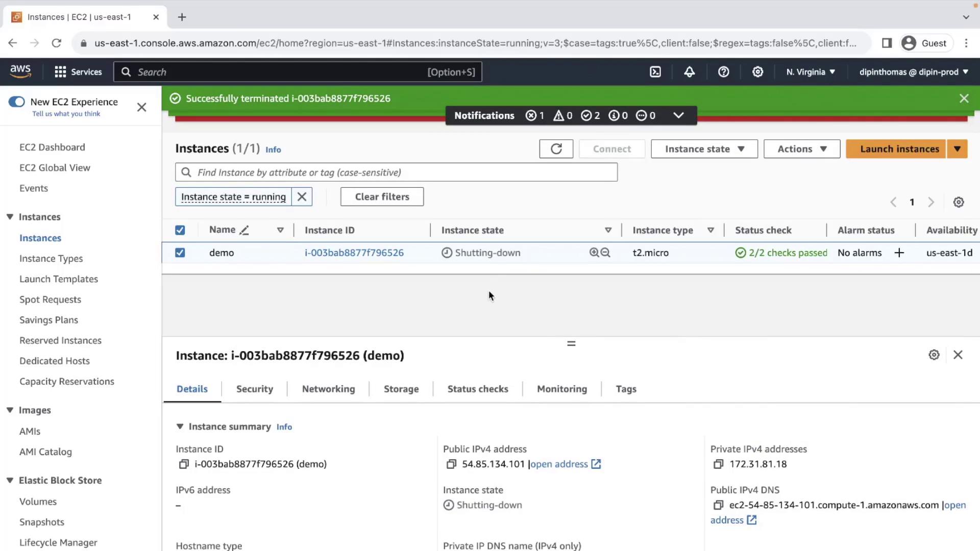Copy the public IPv4 address 54.85.134.101

(x=451, y=464)
